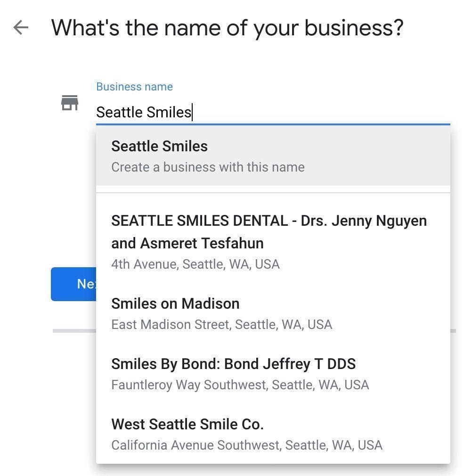Click 'Create a business with this name'
Viewport: 472px width, 476px height.
point(208,167)
